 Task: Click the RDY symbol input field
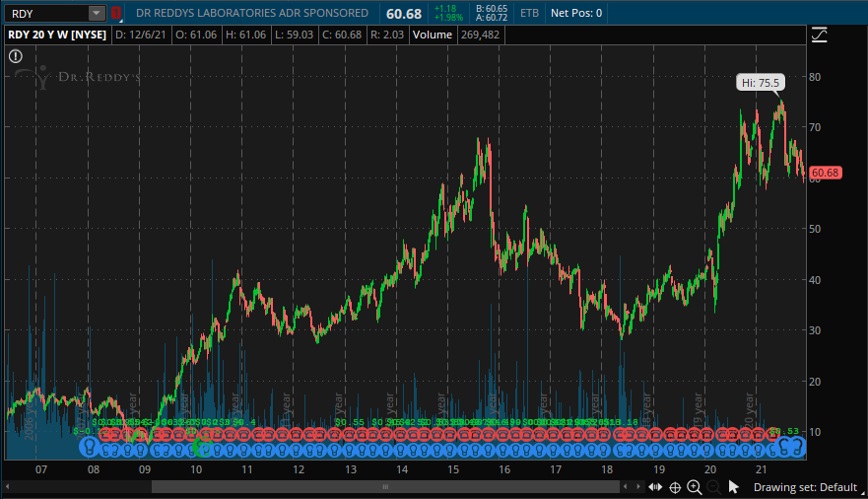tap(46, 13)
